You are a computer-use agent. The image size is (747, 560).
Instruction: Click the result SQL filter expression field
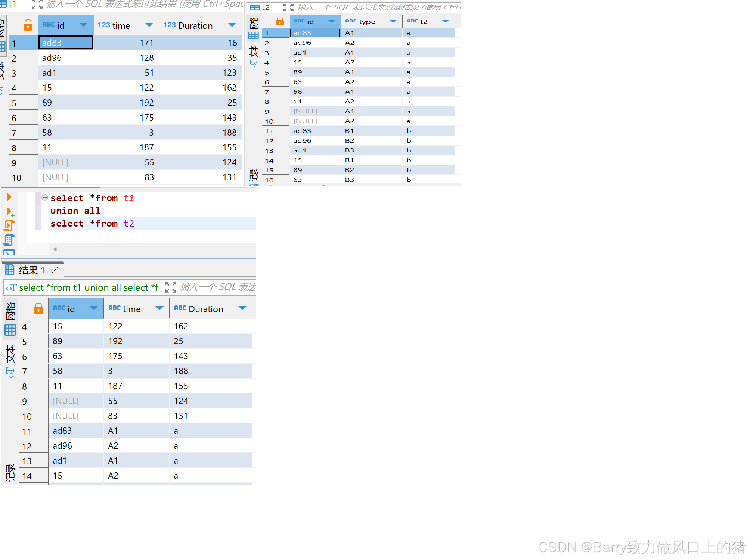pyautogui.click(x=217, y=287)
